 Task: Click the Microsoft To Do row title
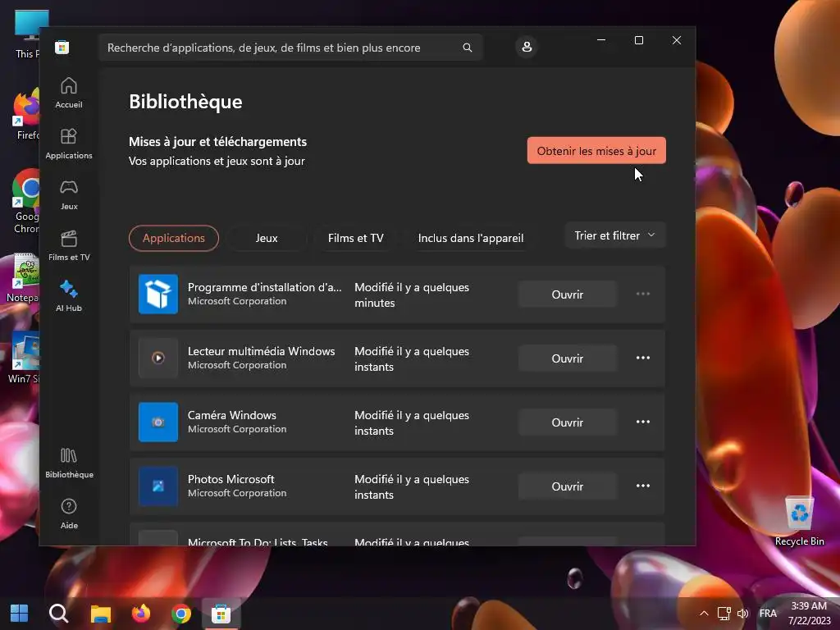tap(257, 541)
